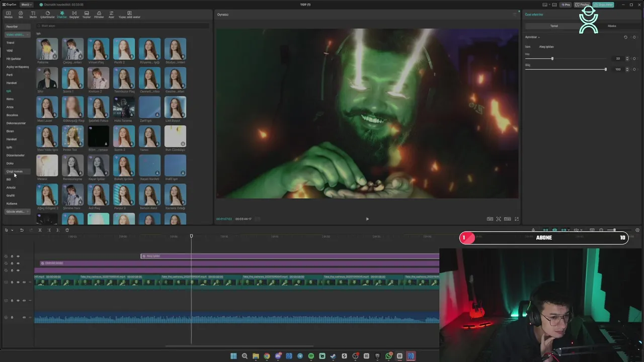Image resolution: width=644 pixels, height=362 pixels.
Task: Click the Hız value stepper arrows
Action: 627,58
